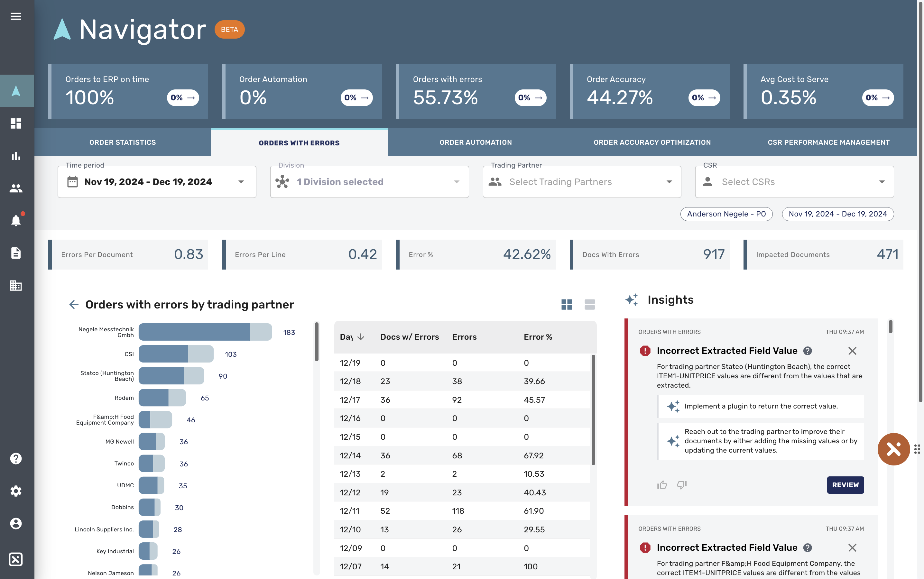Open the settings gear in the sidebar
924x579 pixels.
point(16,491)
